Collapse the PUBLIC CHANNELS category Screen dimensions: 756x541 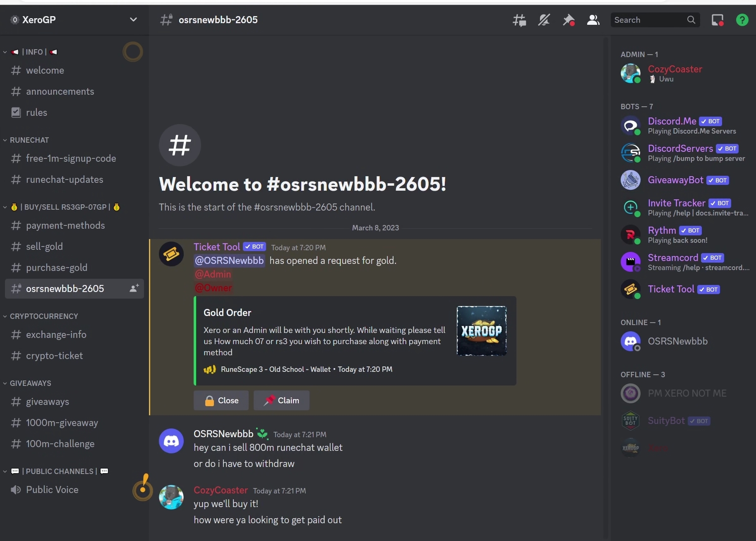pyautogui.click(x=55, y=472)
